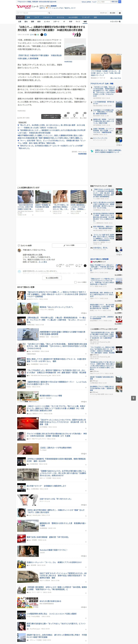This screenshot has height=644, width=138.
Task: Select the 速報 tab
Action: point(28,17)
